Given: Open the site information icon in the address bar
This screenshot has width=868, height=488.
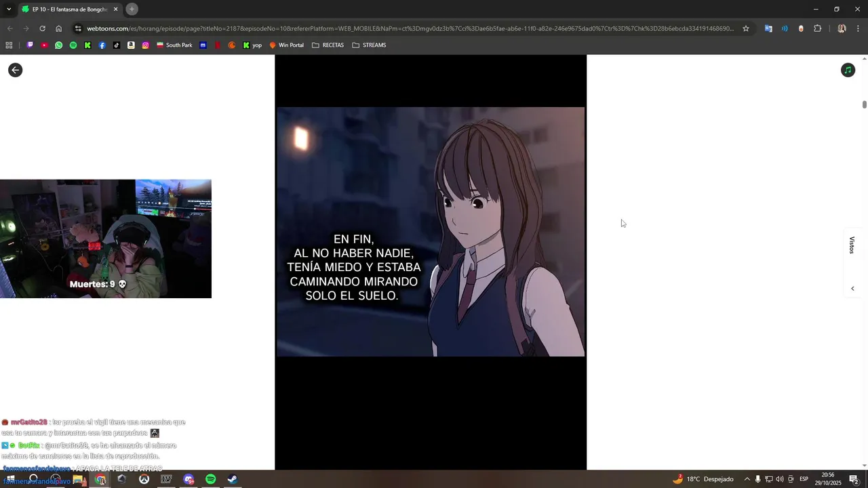Looking at the screenshot, I should pos(79,28).
